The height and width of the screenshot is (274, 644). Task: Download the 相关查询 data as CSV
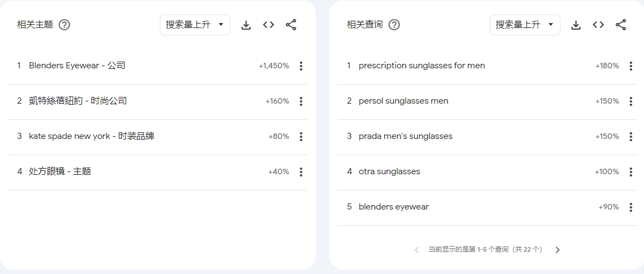(x=576, y=25)
